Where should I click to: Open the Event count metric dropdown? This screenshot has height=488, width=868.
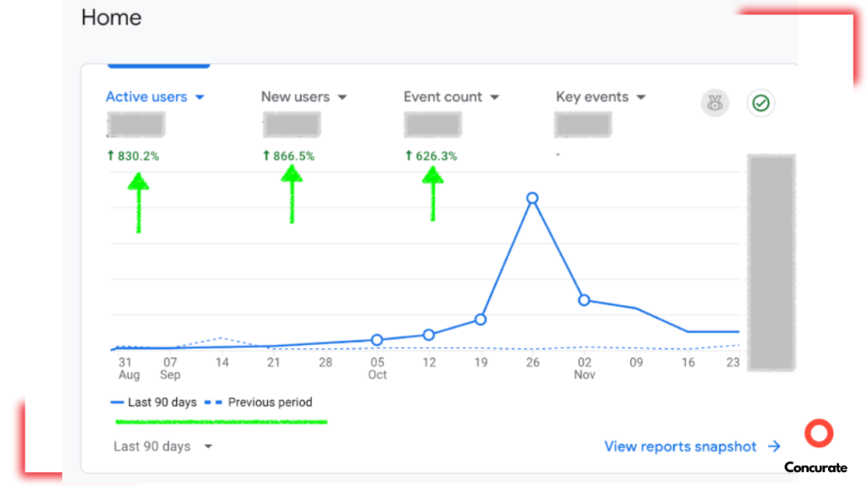[x=495, y=97]
